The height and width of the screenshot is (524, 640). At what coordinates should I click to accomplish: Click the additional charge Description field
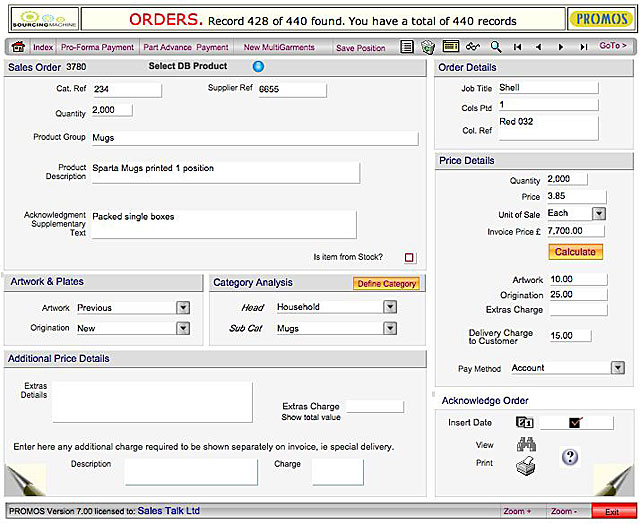[191, 472]
